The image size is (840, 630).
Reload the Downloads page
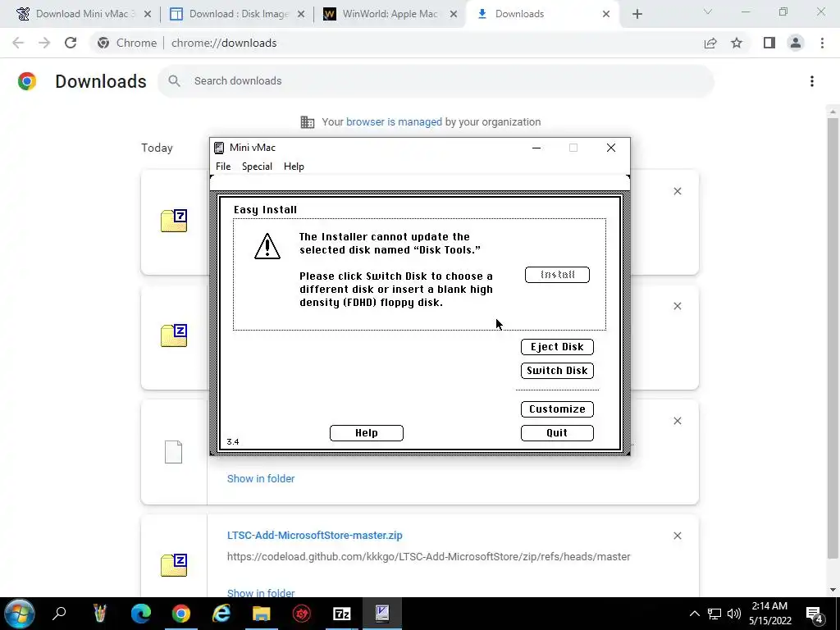71,43
